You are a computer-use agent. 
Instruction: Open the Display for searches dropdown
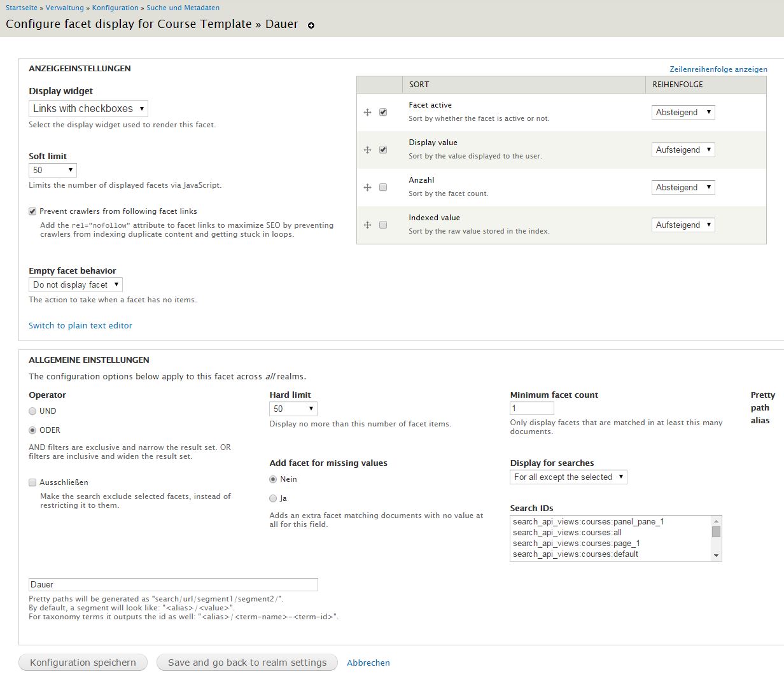tap(568, 477)
